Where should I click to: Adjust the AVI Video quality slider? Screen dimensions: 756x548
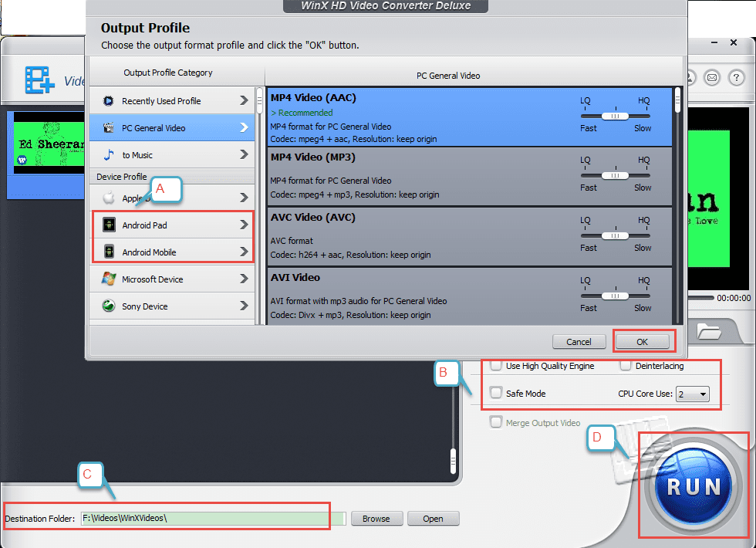[x=616, y=296]
